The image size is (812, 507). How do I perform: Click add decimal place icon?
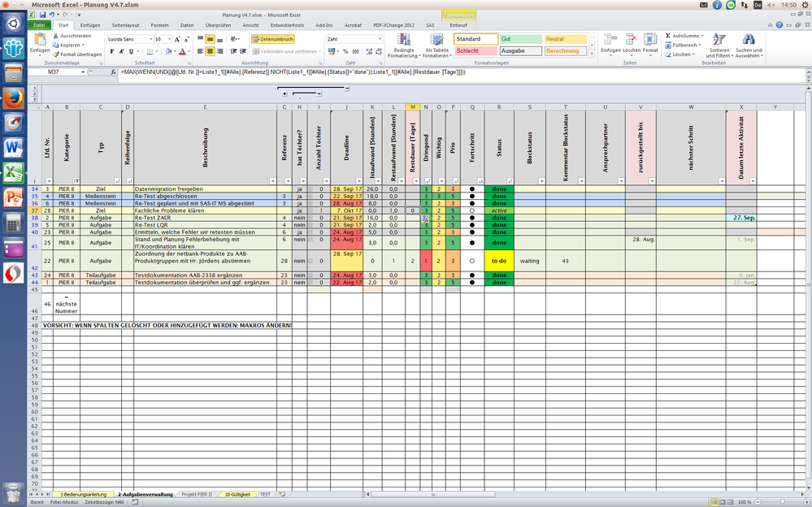coord(369,51)
